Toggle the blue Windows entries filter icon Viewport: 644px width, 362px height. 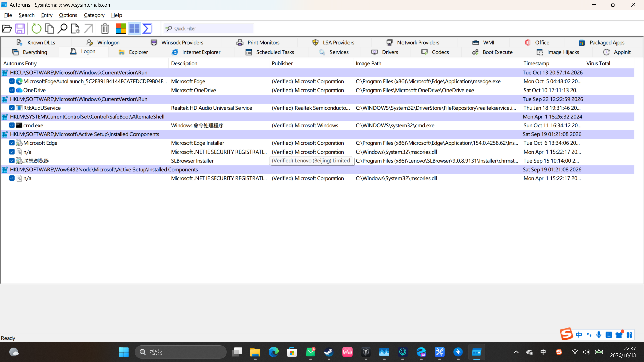[x=135, y=28]
